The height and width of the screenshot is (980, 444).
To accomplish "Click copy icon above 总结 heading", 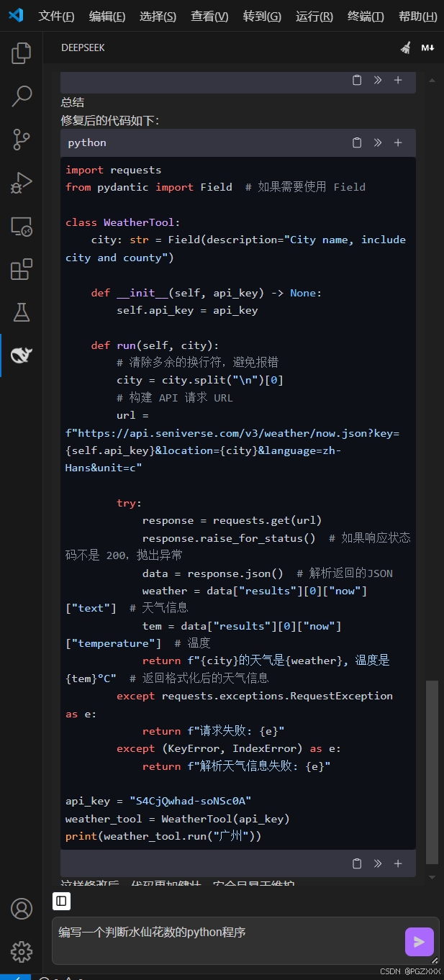I will pyautogui.click(x=357, y=80).
